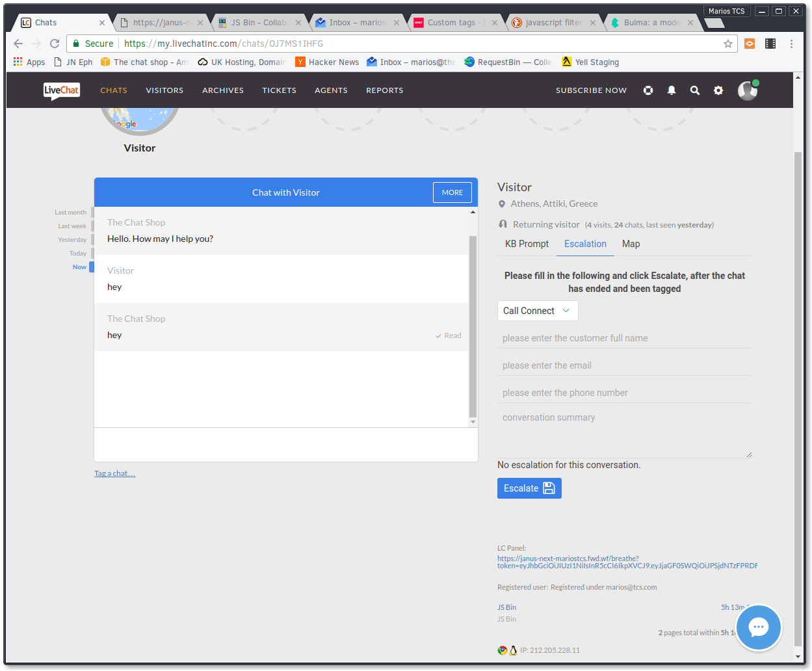Viewport: 812px width, 671px height.
Task: Open the floating chat widget bubble
Action: [759, 627]
